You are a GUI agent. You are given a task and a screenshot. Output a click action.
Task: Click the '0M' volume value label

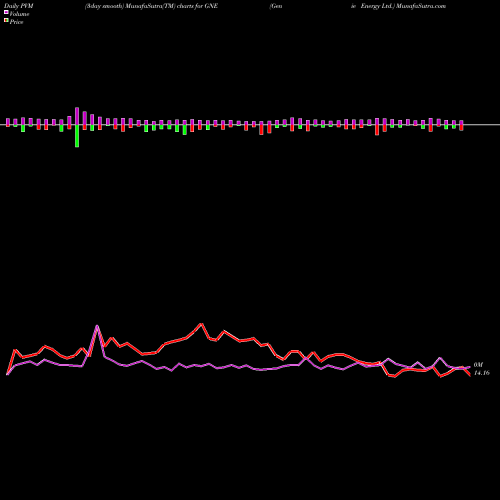478,365
